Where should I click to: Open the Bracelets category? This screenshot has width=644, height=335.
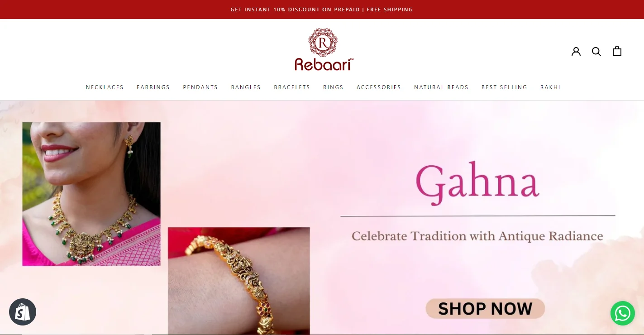tap(292, 87)
